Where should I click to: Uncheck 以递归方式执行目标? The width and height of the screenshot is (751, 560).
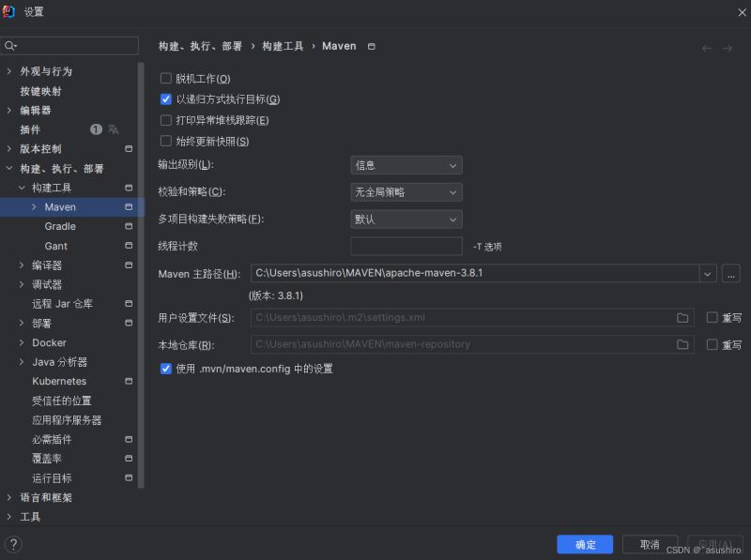[166, 99]
